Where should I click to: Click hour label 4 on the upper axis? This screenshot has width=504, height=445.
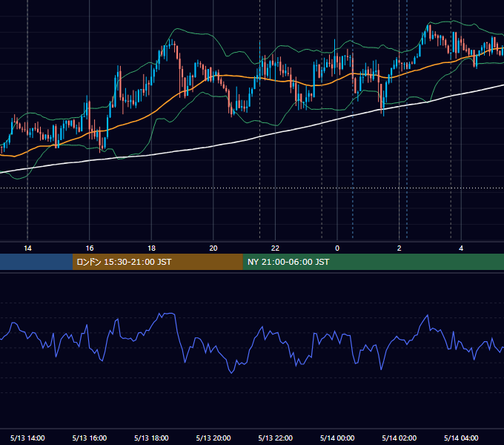click(461, 248)
